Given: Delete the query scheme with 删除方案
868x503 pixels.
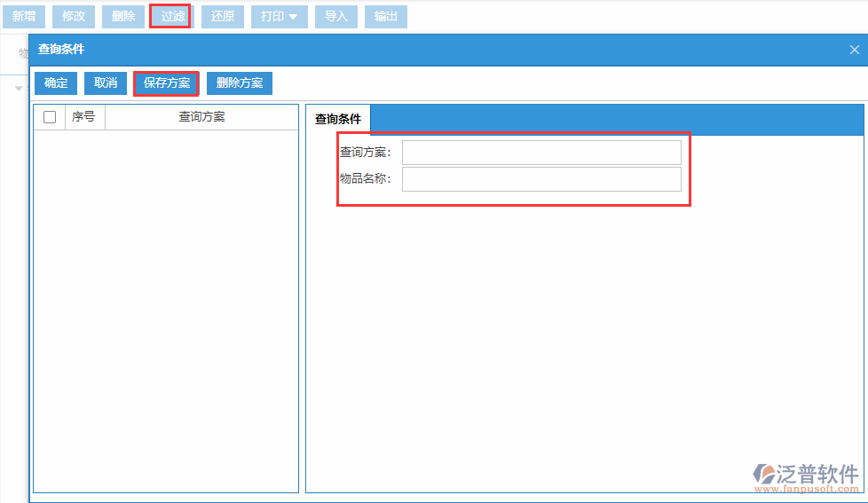Looking at the screenshot, I should click(x=240, y=83).
